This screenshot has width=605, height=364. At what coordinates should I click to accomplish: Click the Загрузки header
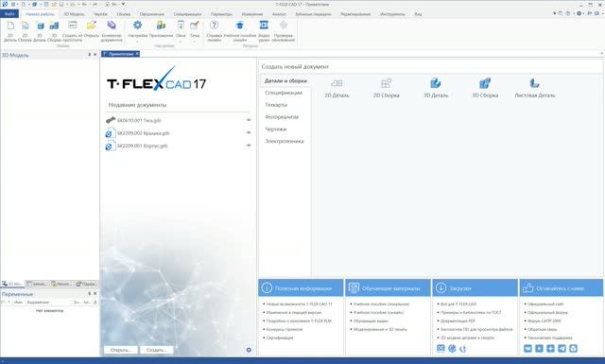[475, 288]
